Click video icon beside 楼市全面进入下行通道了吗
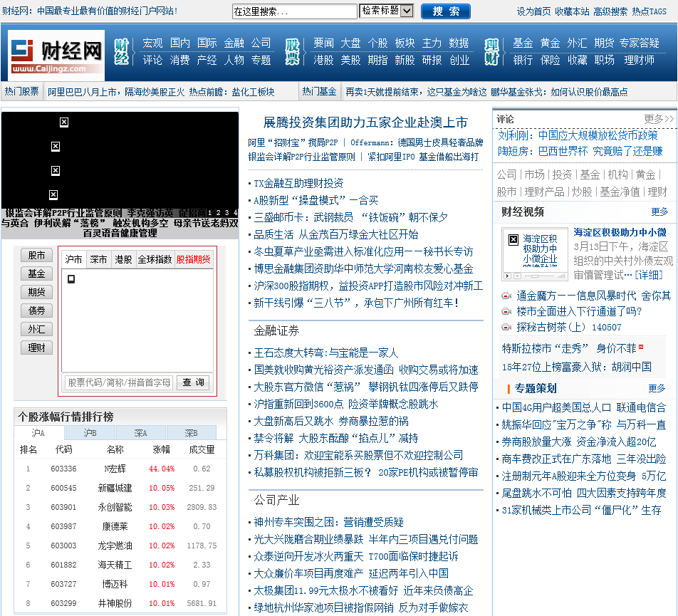This screenshot has height=616, width=678. click(506, 312)
